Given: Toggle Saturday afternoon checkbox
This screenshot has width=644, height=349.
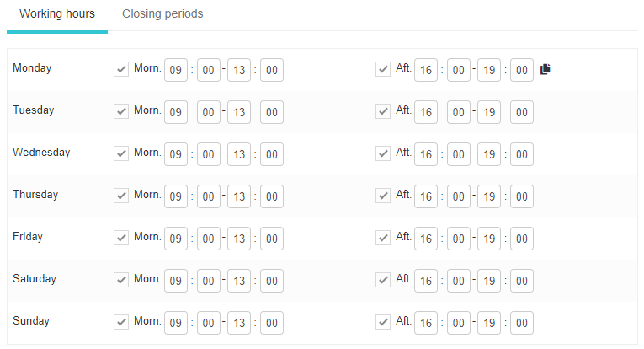Looking at the screenshot, I should [x=383, y=280].
